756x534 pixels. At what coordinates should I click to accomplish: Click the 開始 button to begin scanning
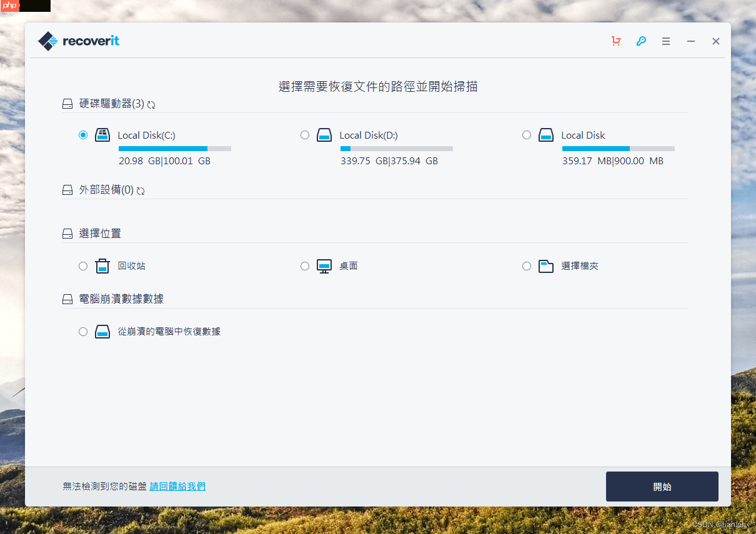[662, 487]
